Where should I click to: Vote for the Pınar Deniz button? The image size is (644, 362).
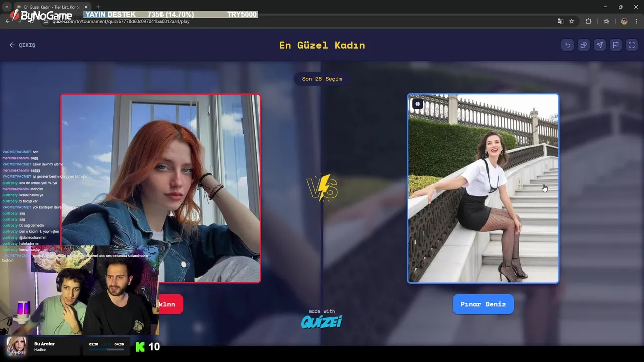(483, 304)
